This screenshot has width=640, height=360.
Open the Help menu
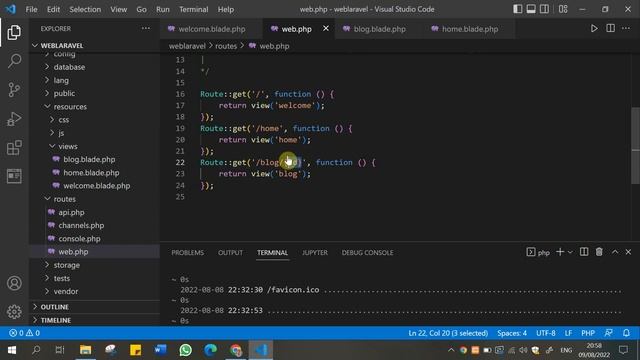226,9
